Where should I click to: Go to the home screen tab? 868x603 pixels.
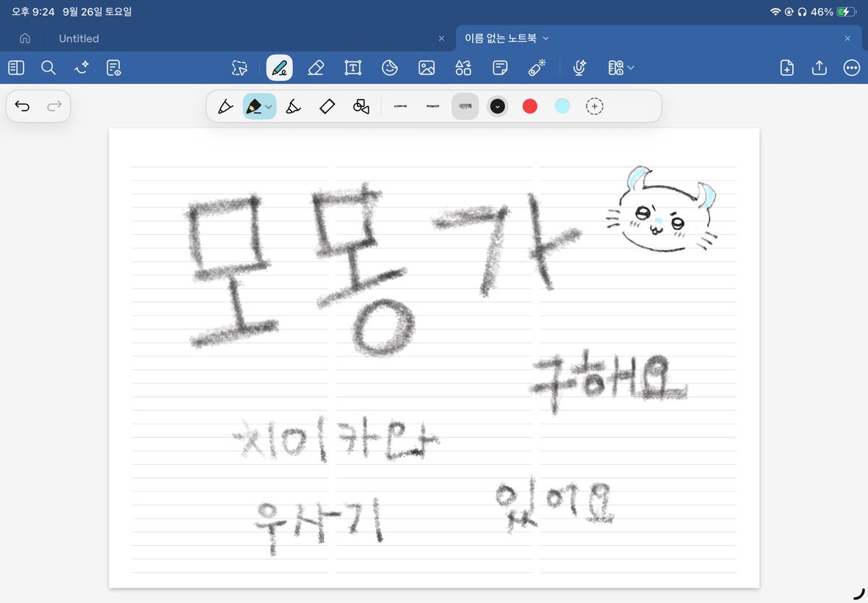(25, 38)
